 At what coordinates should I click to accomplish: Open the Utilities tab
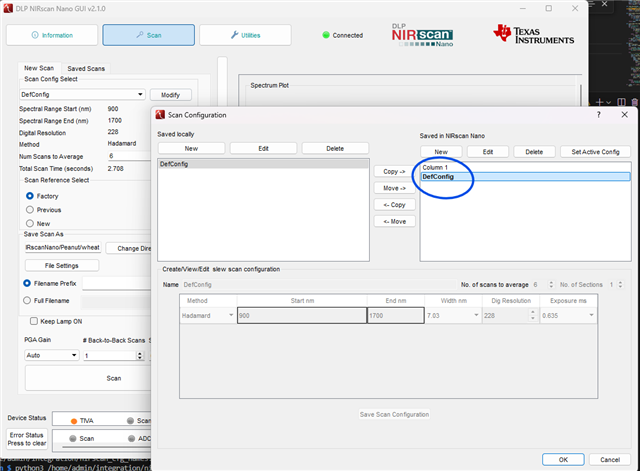point(245,35)
